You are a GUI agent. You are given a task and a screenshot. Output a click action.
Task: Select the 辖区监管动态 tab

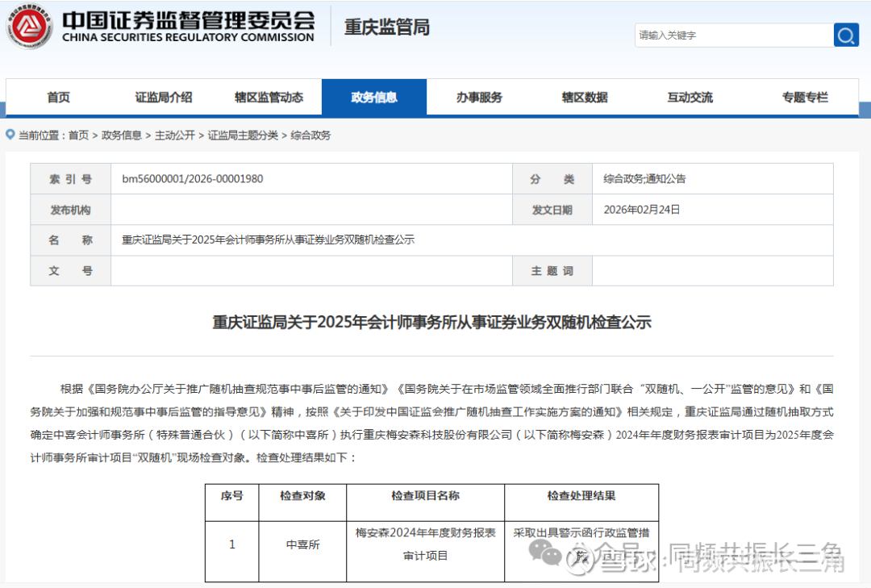tap(269, 98)
